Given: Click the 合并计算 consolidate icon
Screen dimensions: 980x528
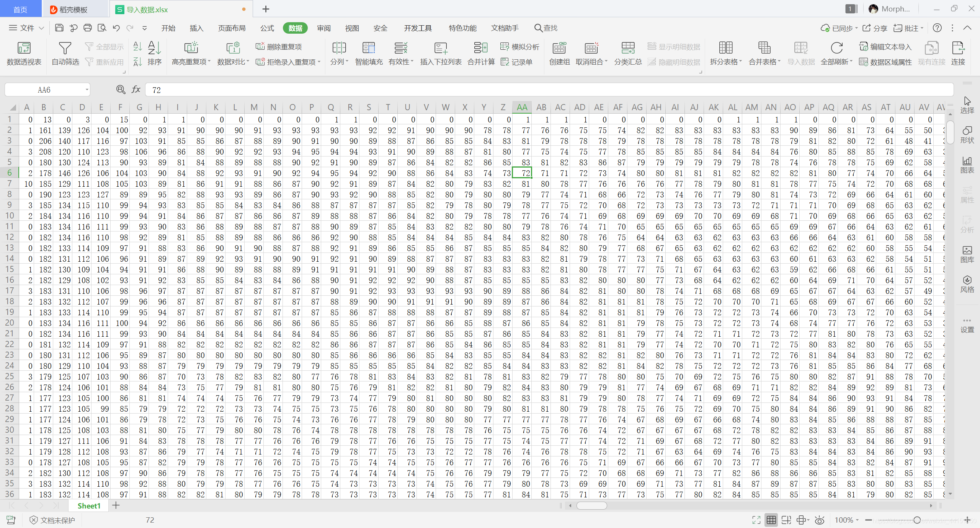Looking at the screenshot, I should click(481, 48).
